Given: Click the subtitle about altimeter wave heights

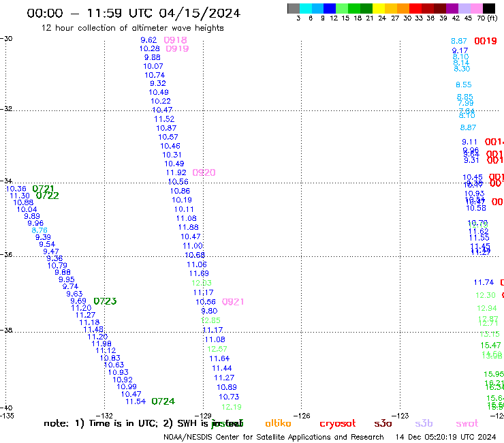Looking at the screenshot, I should (x=132, y=28).
